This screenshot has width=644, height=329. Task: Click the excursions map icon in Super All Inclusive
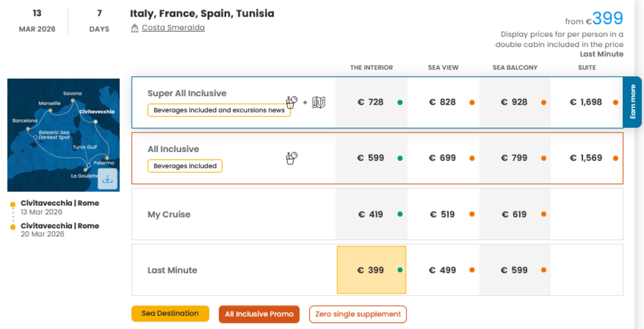[x=319, y=102]
